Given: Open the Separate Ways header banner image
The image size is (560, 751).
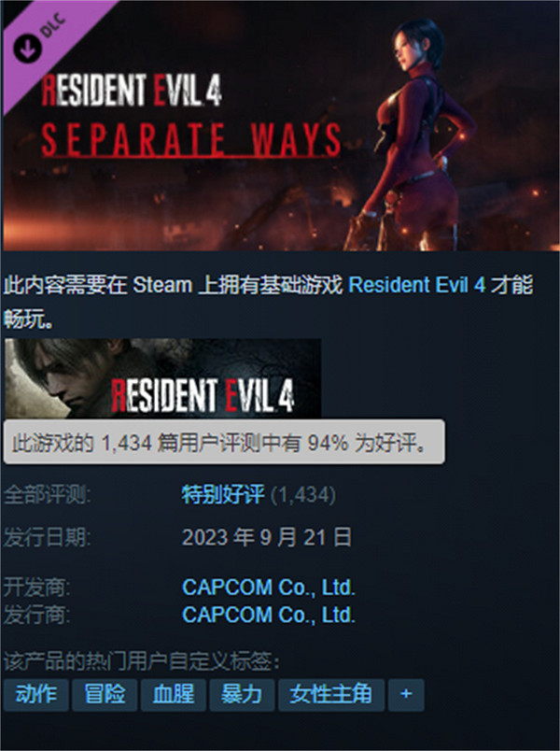Looking at the screenshot, I should (x=281, y=126).
